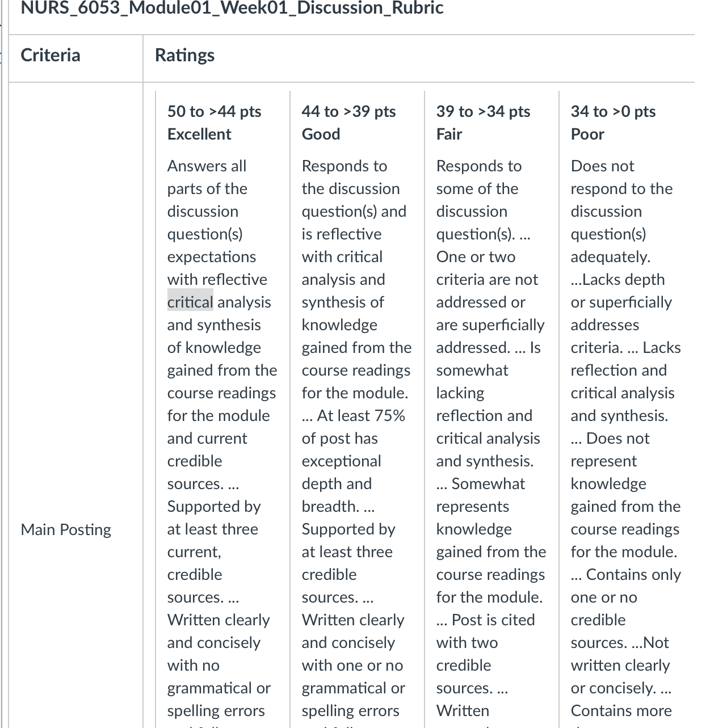Click the text Does not respond to the
This screenshot has height=728, width=710.
click(621, 177)
